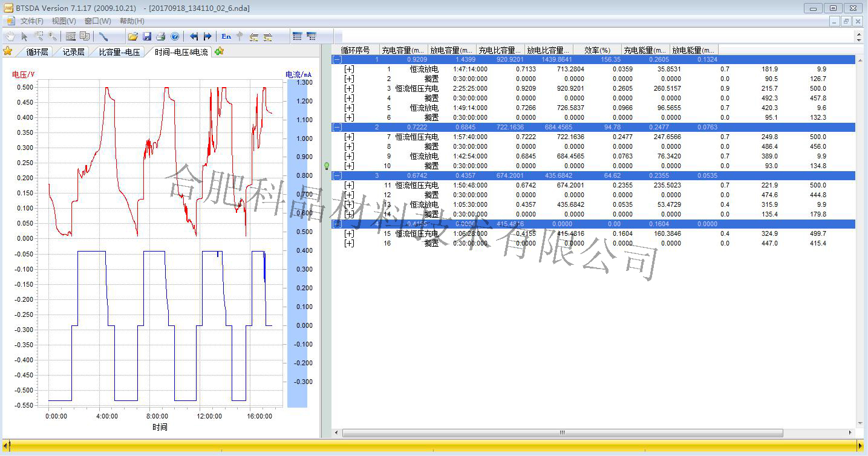This screenshot has width=868, height=456.
Task: Click the 效率(%) column header
Action: [x=597, y=50]
